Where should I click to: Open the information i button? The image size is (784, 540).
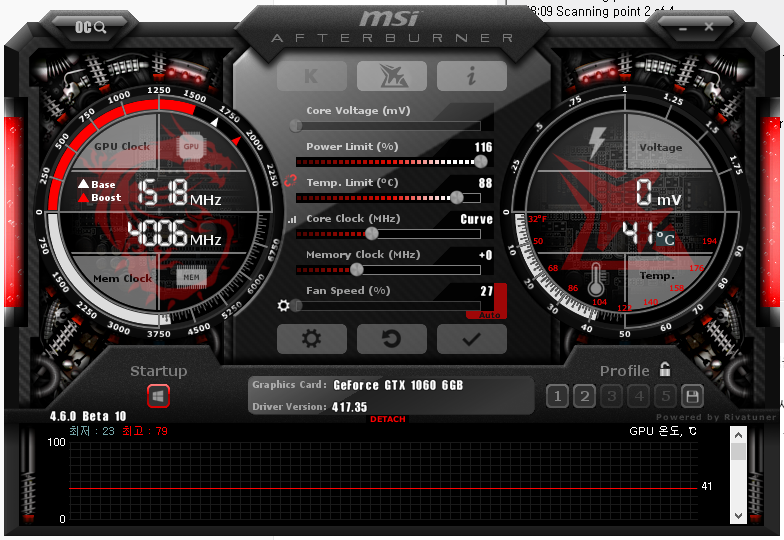pos(472,76)
